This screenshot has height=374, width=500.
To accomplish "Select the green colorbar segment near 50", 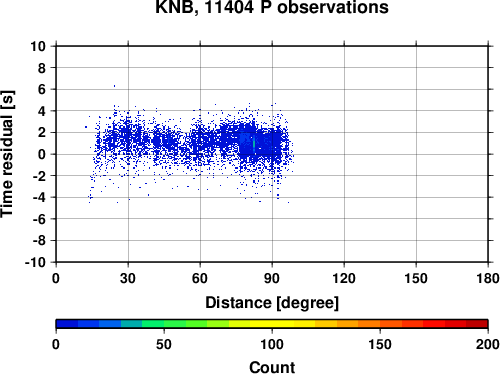I will coord(175,324).
